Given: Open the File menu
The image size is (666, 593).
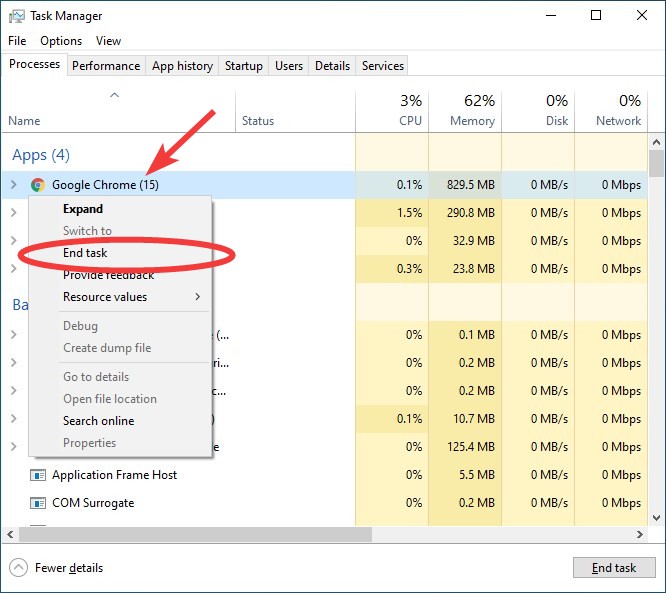Looking at the screenshot, I should coord(17,41).
